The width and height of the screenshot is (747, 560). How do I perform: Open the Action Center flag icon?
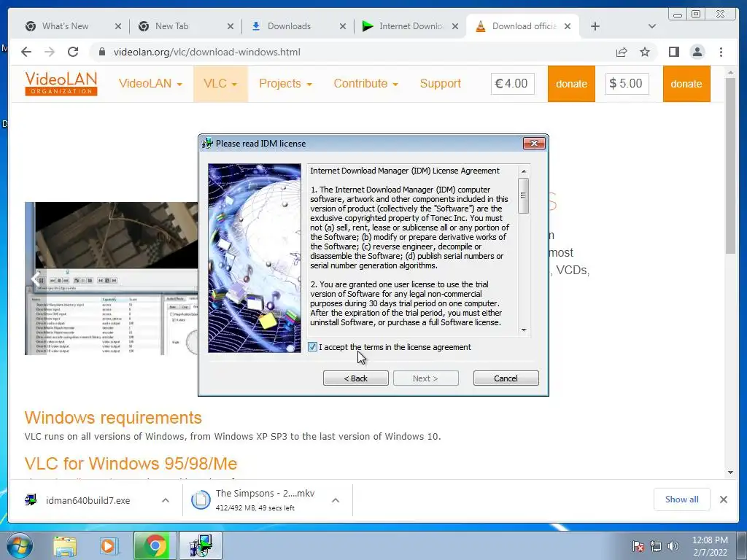638,546
